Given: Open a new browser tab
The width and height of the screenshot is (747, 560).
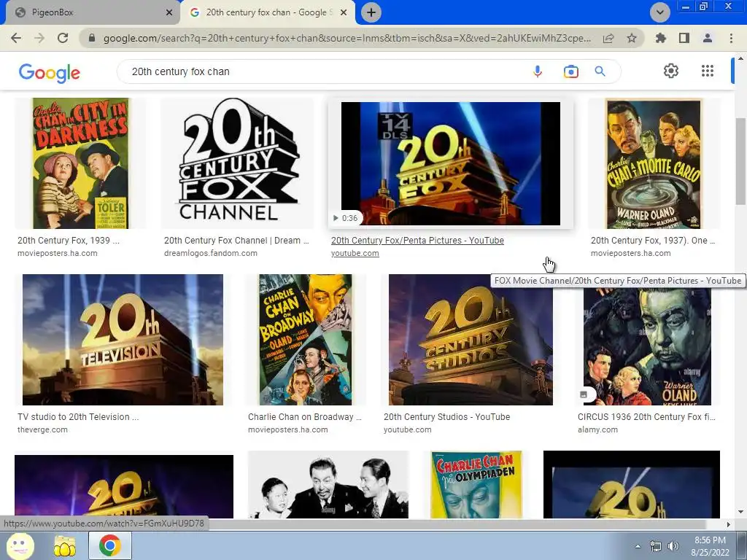Looking at the screenshot, I should [x=371, y=12].
